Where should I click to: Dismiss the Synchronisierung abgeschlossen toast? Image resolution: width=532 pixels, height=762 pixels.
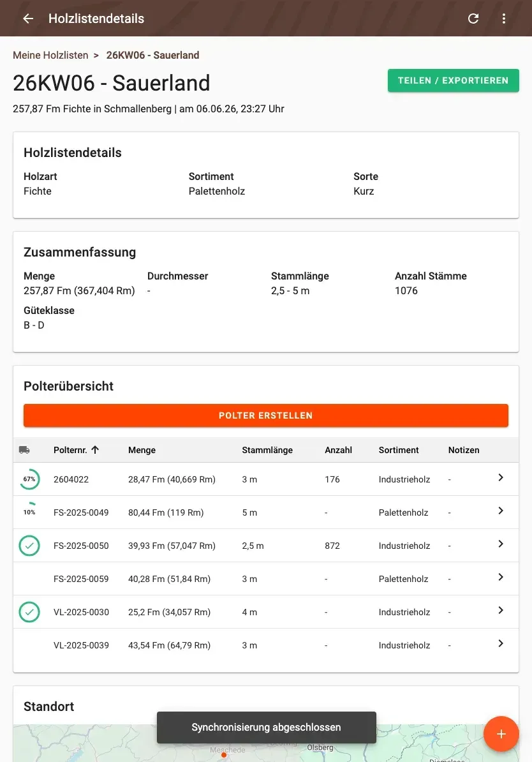coord(266,728)
